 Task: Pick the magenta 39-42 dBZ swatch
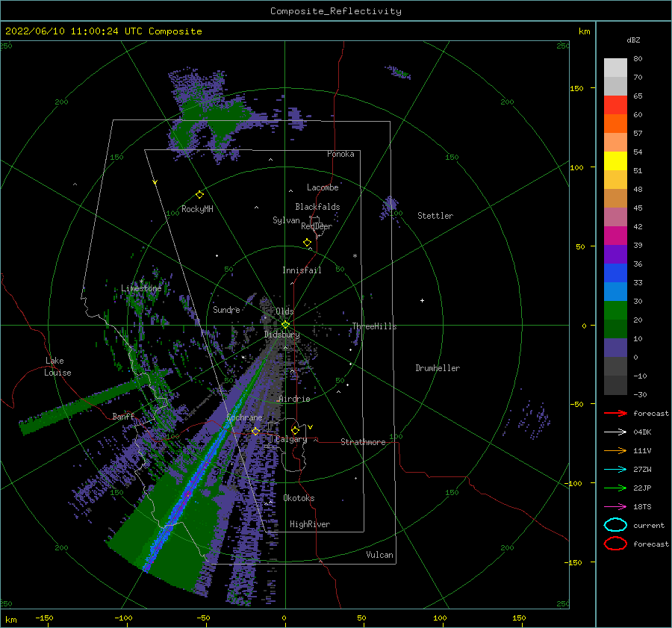point(615,236)
